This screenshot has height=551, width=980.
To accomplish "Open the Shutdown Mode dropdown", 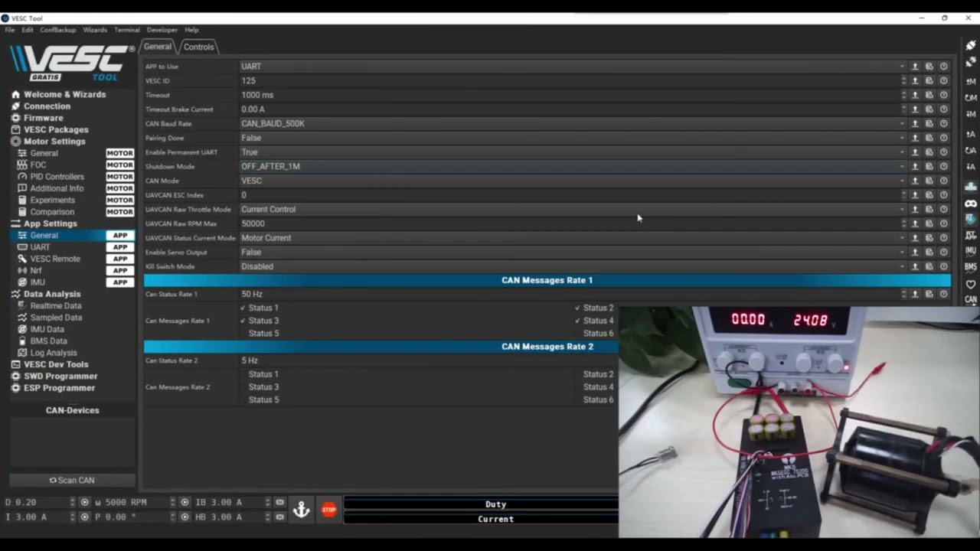I will (x=573, y=166).
